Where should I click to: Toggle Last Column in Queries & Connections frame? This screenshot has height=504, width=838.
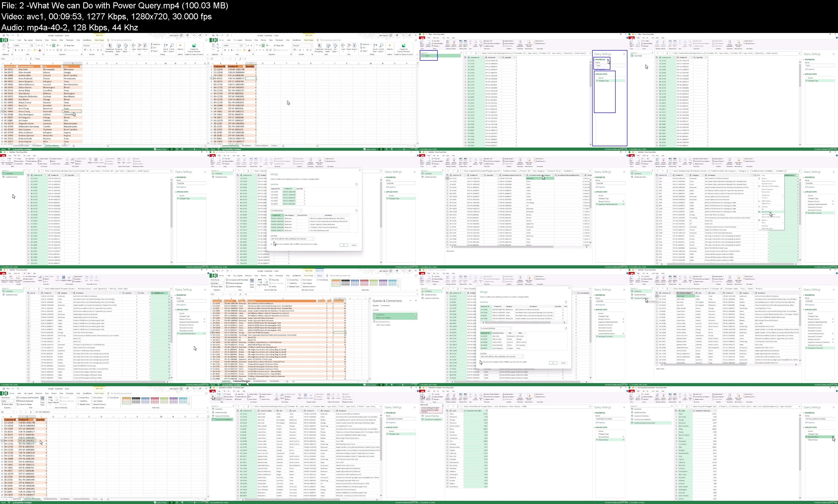click(x=301, y=283)
